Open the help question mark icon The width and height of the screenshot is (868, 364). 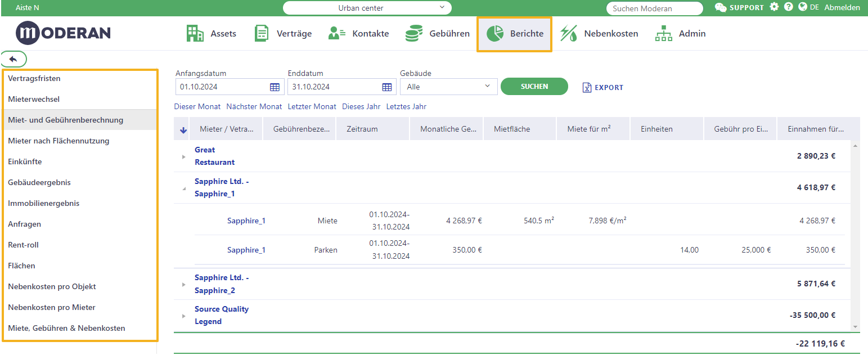click(x=789, y=7)
